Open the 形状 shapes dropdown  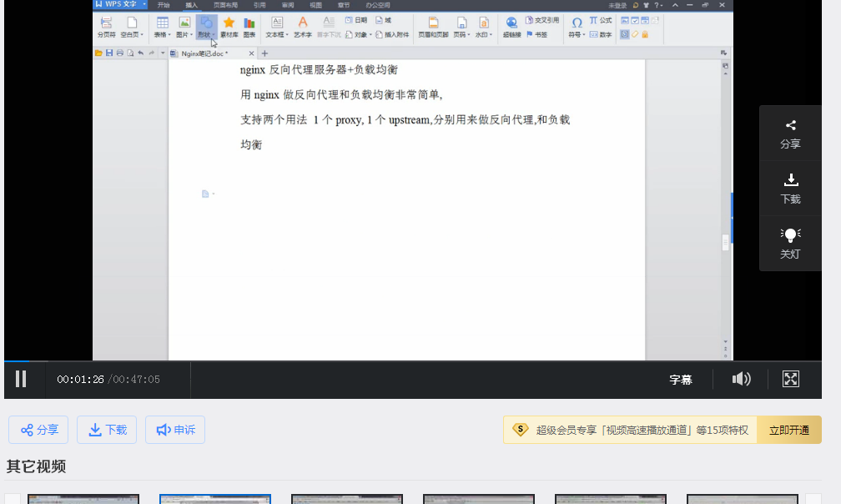point(206,28)
